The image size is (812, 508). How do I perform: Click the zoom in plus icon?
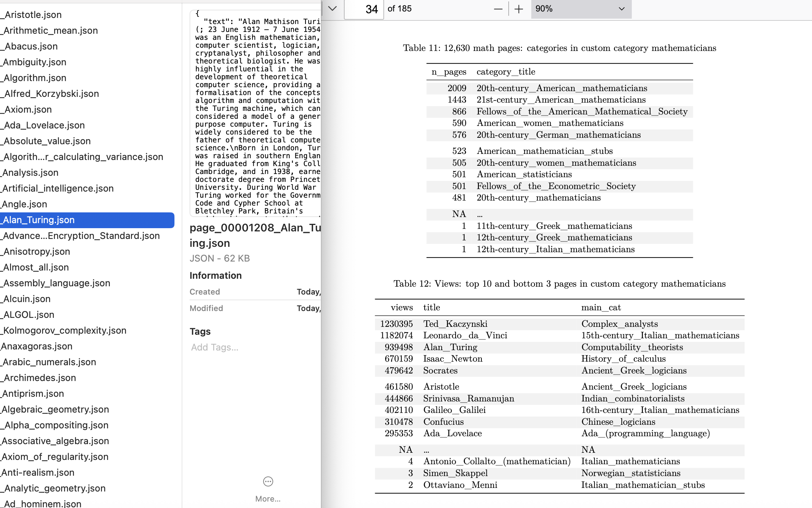pyautogui.click(x=518, y=9)
